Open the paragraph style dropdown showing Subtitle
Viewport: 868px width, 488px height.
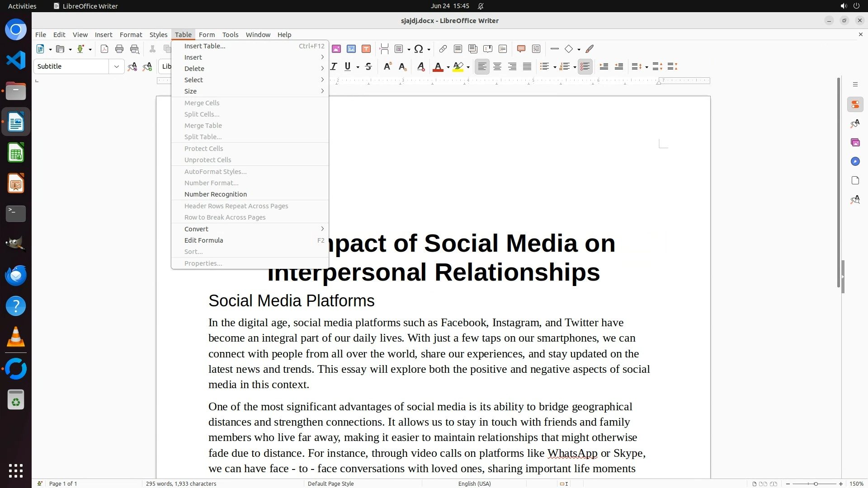116,66
